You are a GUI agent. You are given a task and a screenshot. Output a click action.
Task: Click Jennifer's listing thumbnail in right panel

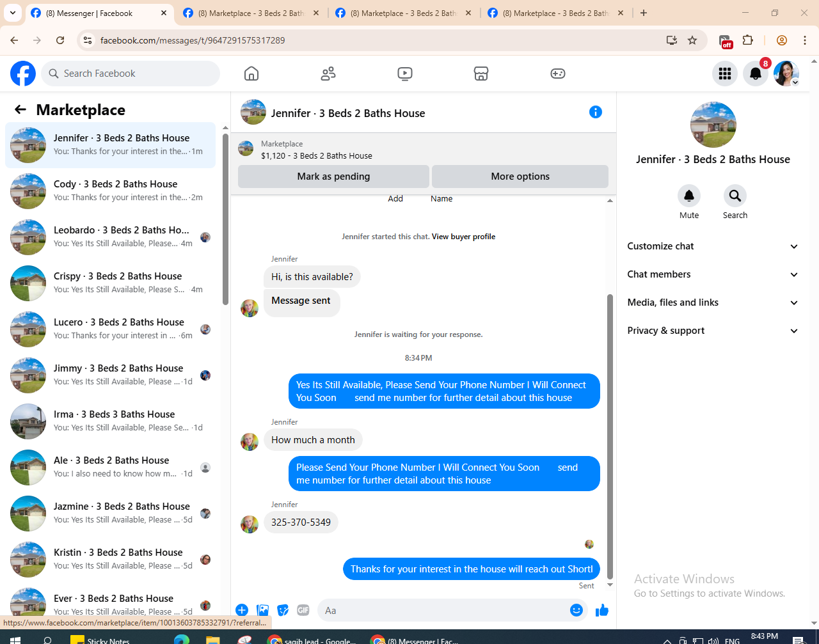pyautogui.click(x=713, y=125)
